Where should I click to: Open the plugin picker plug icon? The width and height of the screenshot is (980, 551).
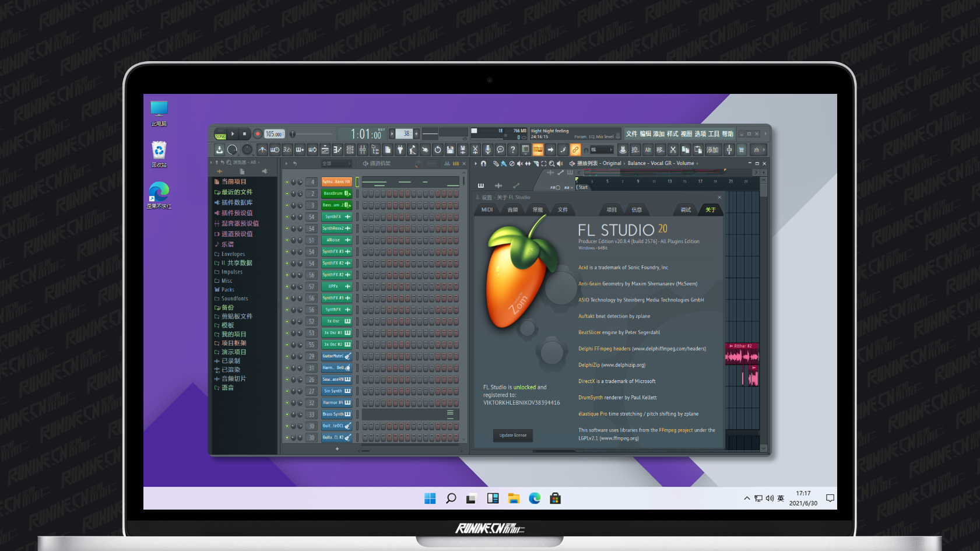click(x=400, y=150)
